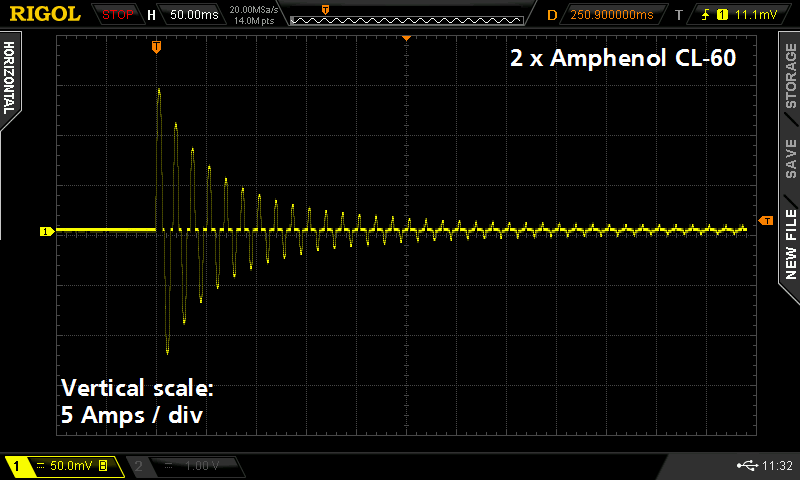Click the highest peak of inrush waveform

click(159, 91)
